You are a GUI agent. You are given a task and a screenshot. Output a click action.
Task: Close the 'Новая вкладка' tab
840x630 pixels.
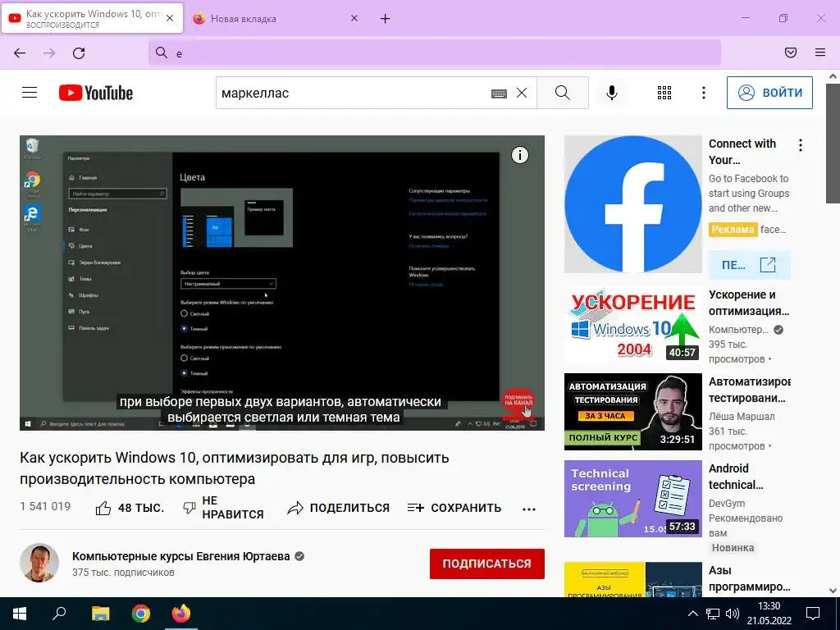pos(354,19)
